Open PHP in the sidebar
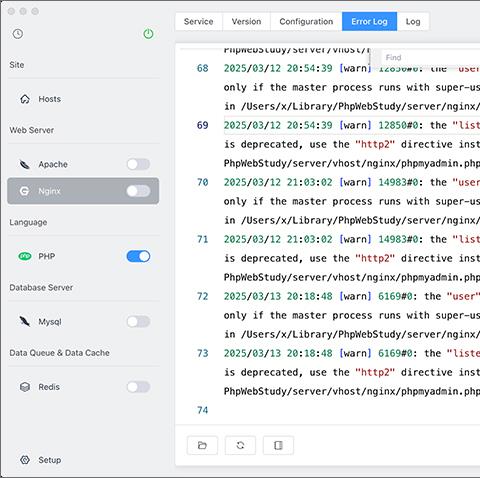 [83, 256]
